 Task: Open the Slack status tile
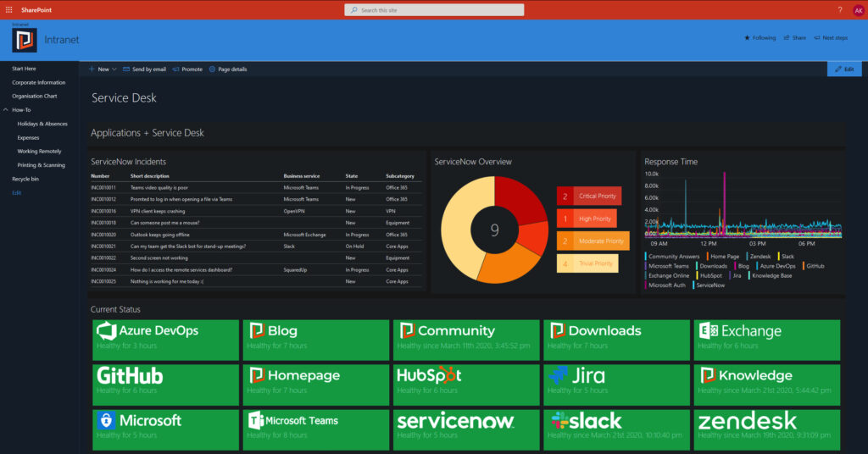click(617, 429)
